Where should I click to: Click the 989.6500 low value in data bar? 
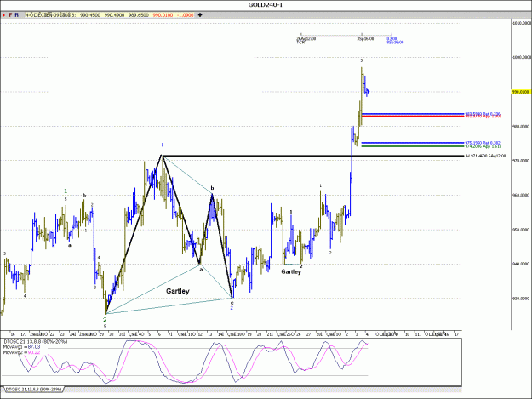click(139, 15)
